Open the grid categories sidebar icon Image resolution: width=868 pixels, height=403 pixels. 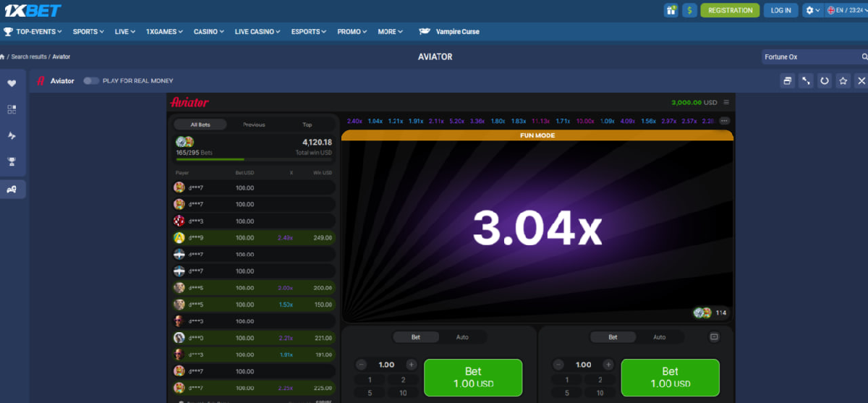(x=12, y=109)
